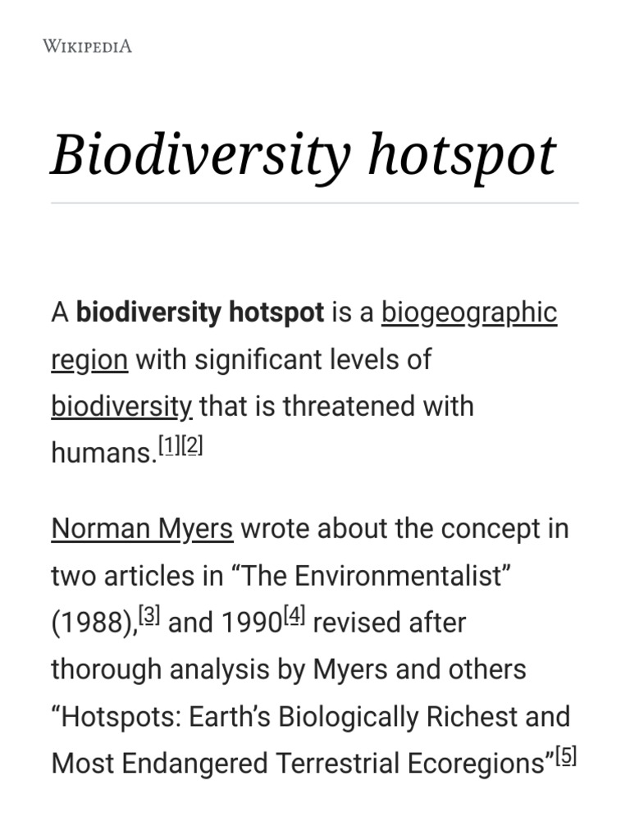This screenshot has height=840, width=630.
Task: Go to reference [5]
Action: [566, 756]
